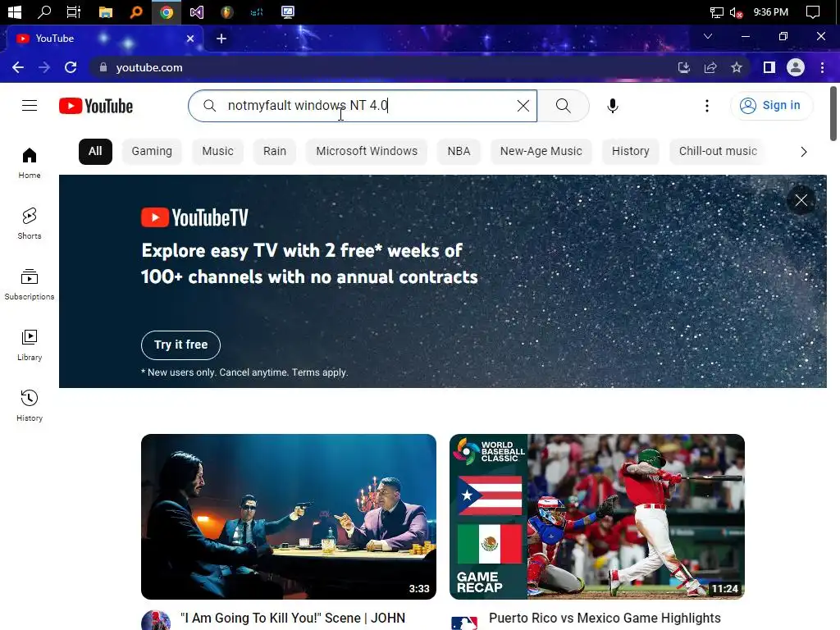Go forward in Chrome
The height and width of the screenshot is (630, 840).
[x=44, y=67]
